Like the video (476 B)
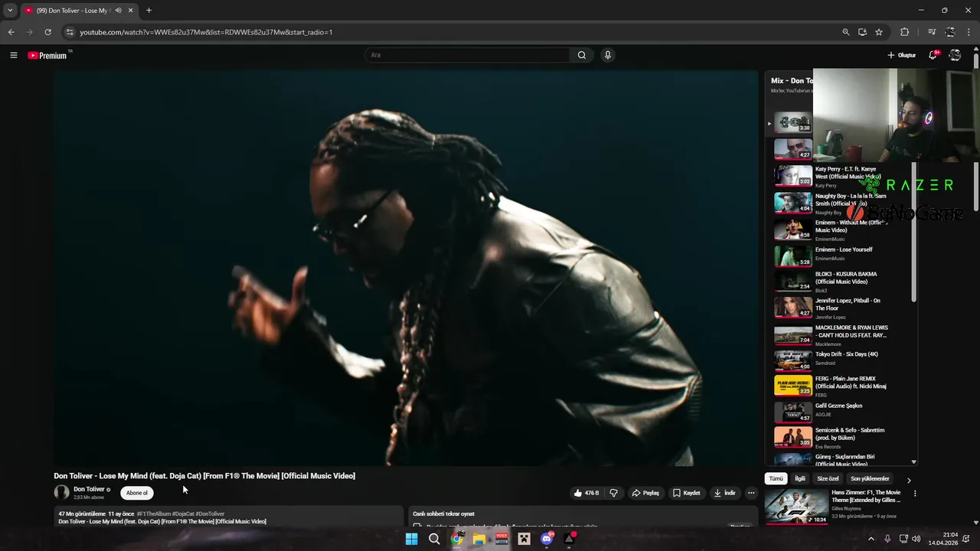The width and height of the screenshot is (980, 551). [586, 493]
